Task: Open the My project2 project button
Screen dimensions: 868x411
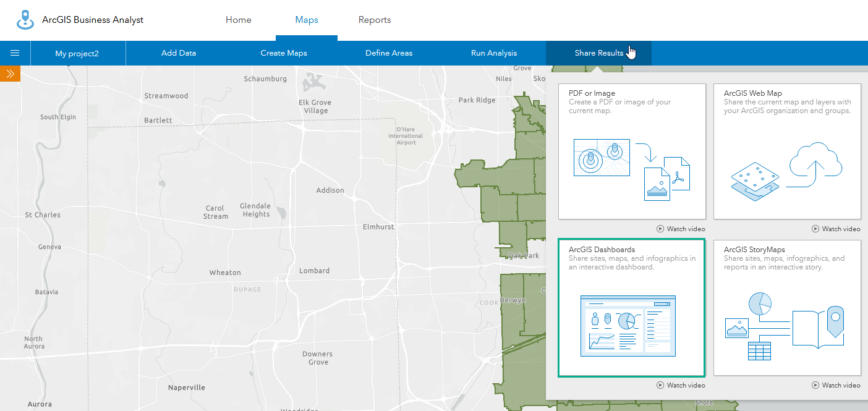Action: [x=77, y=53]
